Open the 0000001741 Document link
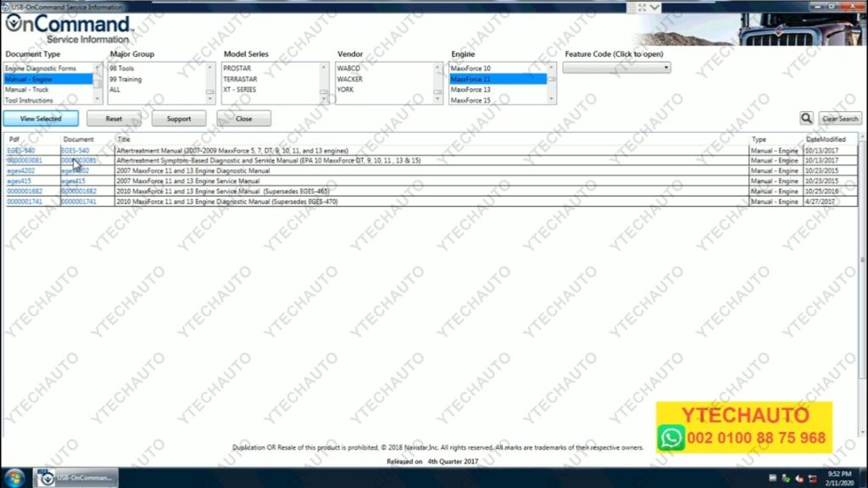Viewport: 868px width, 488px height. point(79,202)
